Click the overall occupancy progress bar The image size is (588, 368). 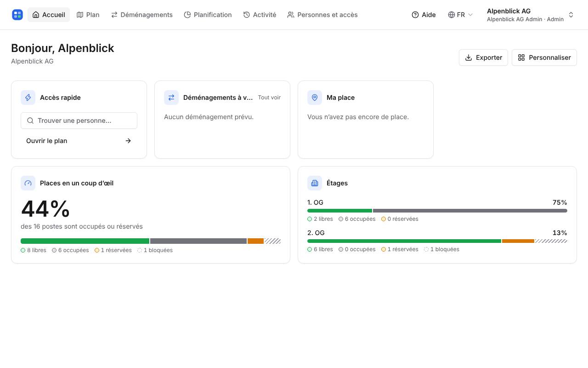151,241
